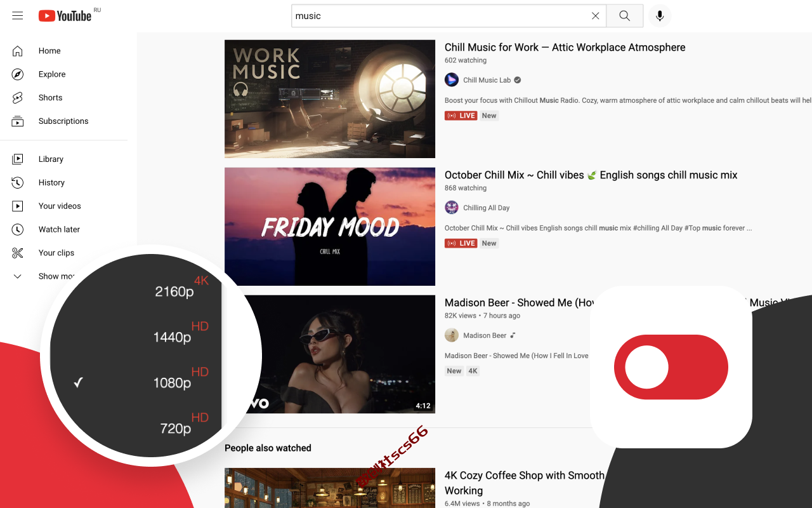
Task: Click LIVE badge on Chill Music for Work
Action: click(x=461, y=116)
